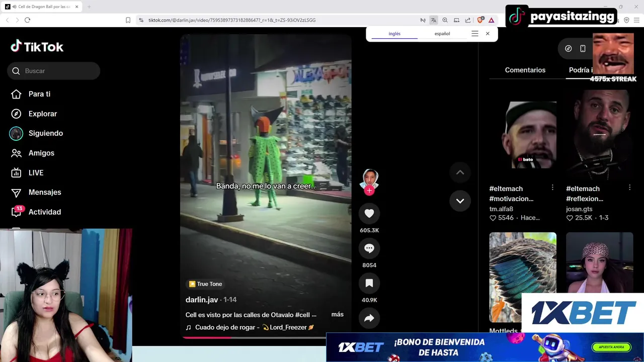Switch to the Comentarios tab
The height and width of the screenshot is (362, 644).
(525, 70)
